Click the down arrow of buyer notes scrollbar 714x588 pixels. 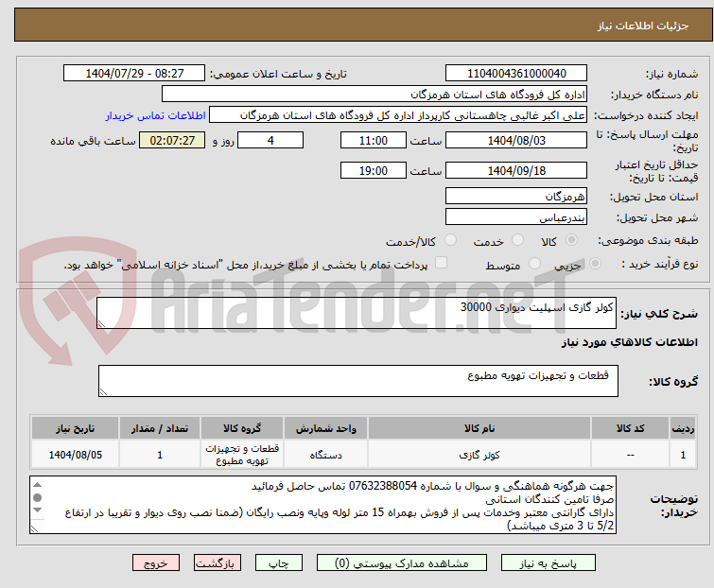pyautogui.click(x=38, y=510)
